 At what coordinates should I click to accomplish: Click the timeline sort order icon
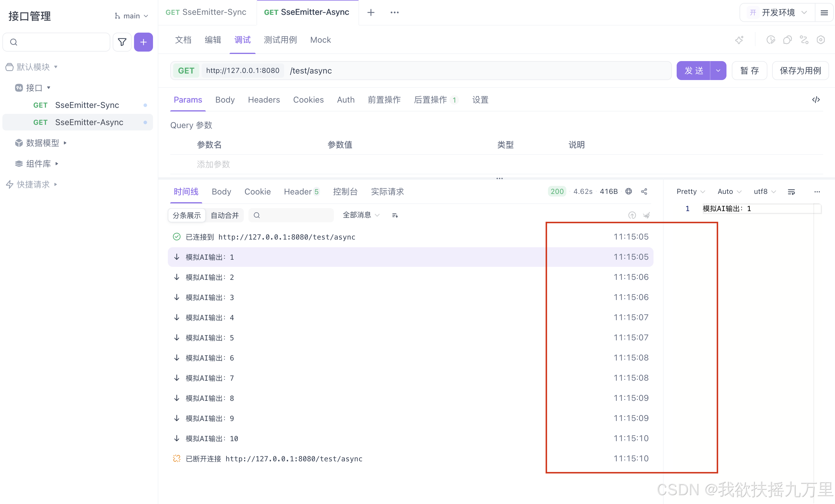pyautogui.click(x=395, y=215)
